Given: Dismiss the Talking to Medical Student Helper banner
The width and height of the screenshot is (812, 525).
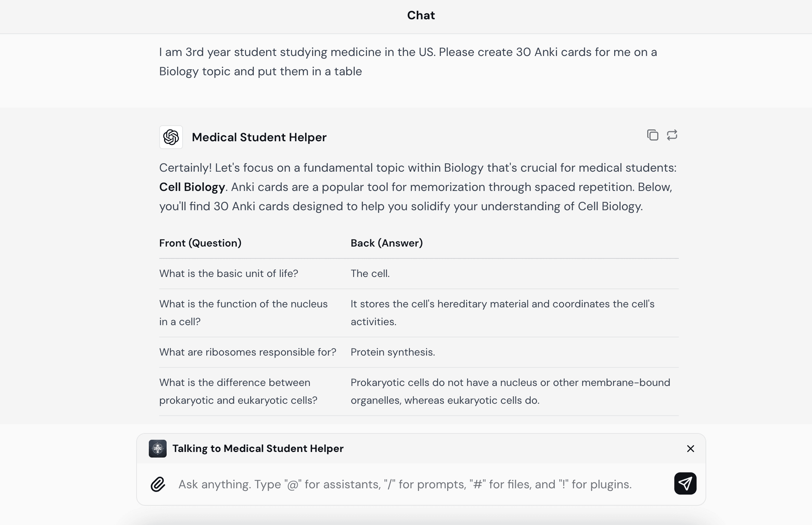Looking at the screenshot, I should [x=690, y=448].
